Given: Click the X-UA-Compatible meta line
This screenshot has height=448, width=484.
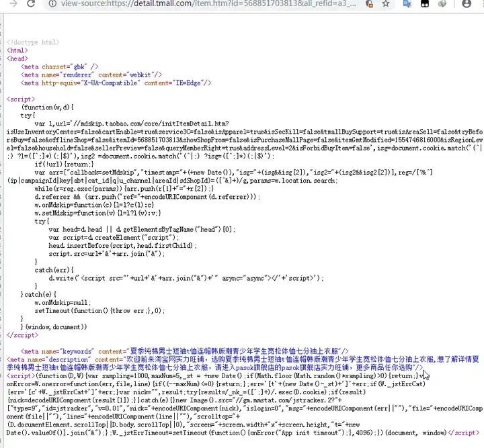Looking at the screenshot, I should coord(116,83).
